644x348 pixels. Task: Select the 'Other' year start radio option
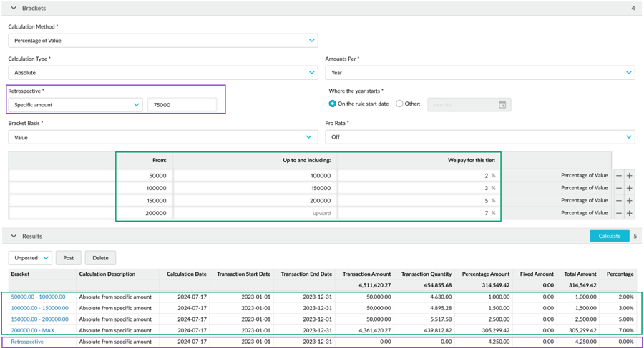click(399, 104)
